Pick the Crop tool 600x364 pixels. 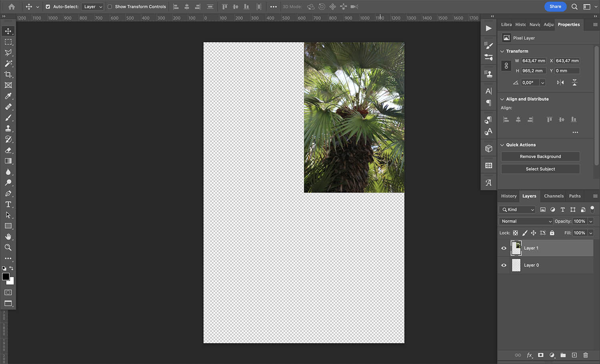8,74
